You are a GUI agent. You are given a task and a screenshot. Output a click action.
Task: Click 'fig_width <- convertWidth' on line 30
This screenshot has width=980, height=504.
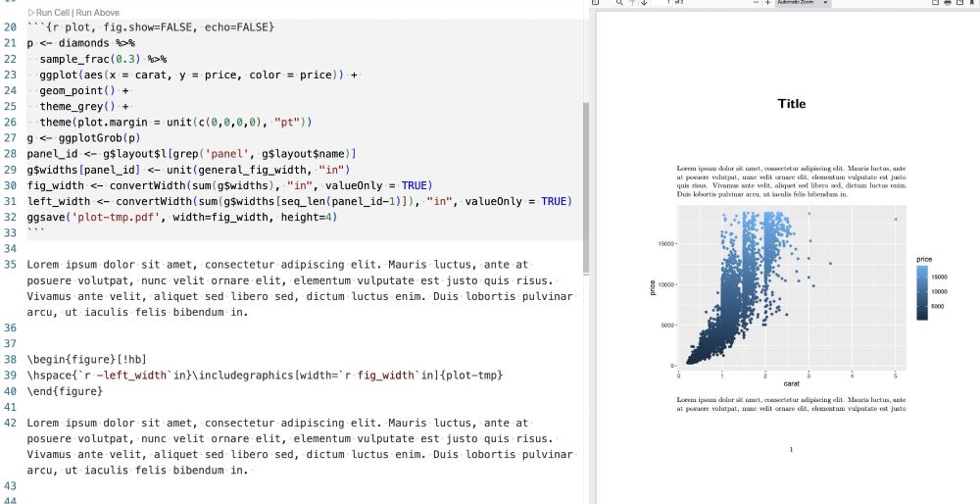click(230, 185)
